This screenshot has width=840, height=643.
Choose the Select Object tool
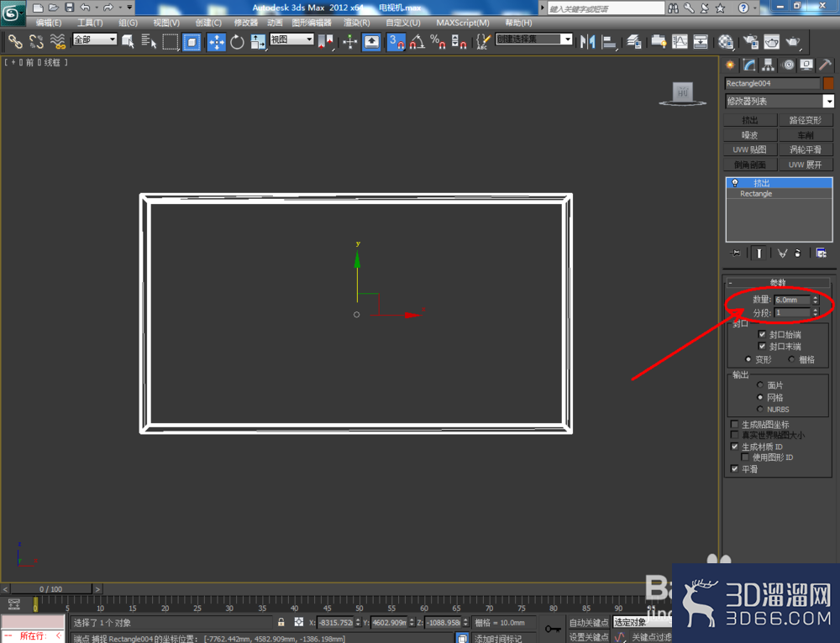128,42
